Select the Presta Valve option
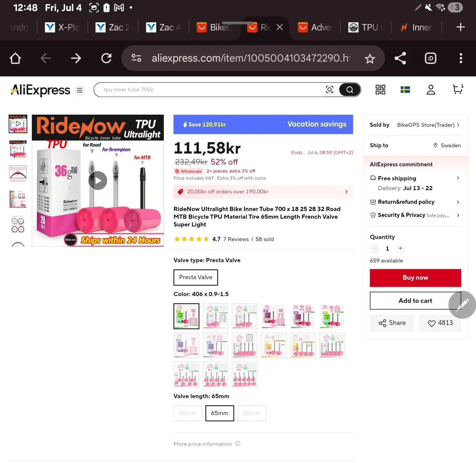The width and height of the screenshot is (476, 463). (195, 277)
